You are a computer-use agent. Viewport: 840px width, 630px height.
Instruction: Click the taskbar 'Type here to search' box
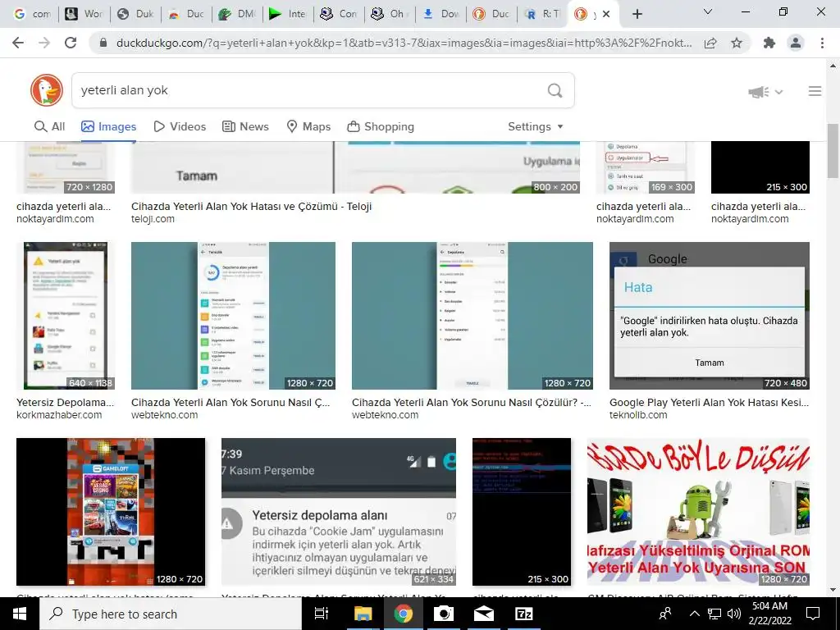tap(171, 614)
